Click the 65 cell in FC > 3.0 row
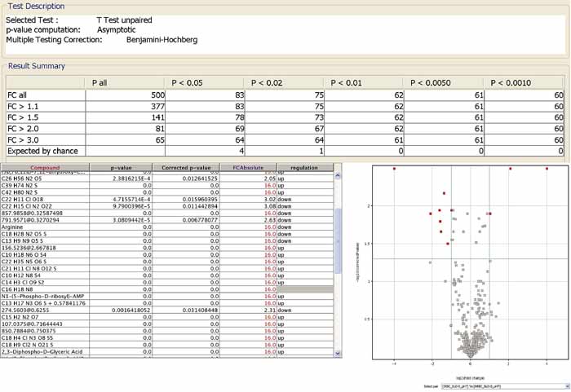This screenshot has width=571, height=392. point(125,139)
